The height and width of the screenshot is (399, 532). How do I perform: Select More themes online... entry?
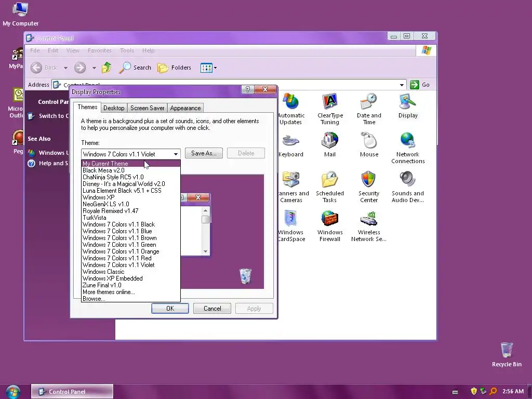[x=130, y=292]
